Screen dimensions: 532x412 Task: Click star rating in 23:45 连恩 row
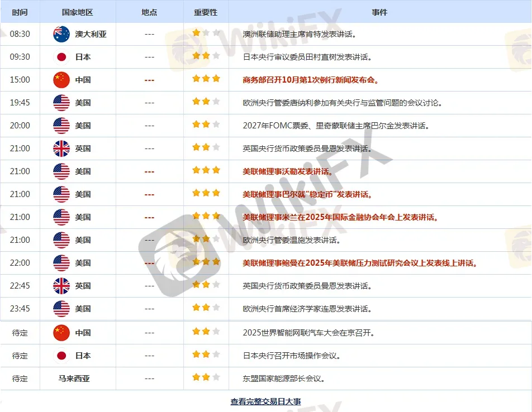point(206,307)
